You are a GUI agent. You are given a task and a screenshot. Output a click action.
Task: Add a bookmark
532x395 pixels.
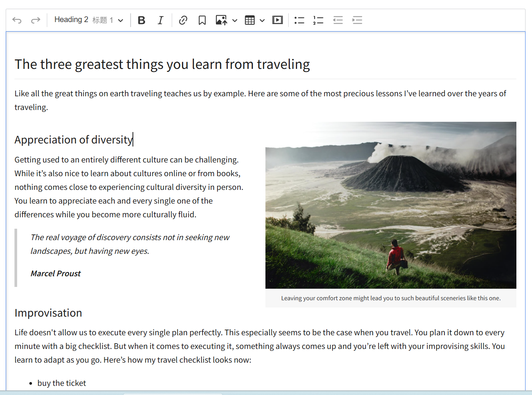click(202, 20)
